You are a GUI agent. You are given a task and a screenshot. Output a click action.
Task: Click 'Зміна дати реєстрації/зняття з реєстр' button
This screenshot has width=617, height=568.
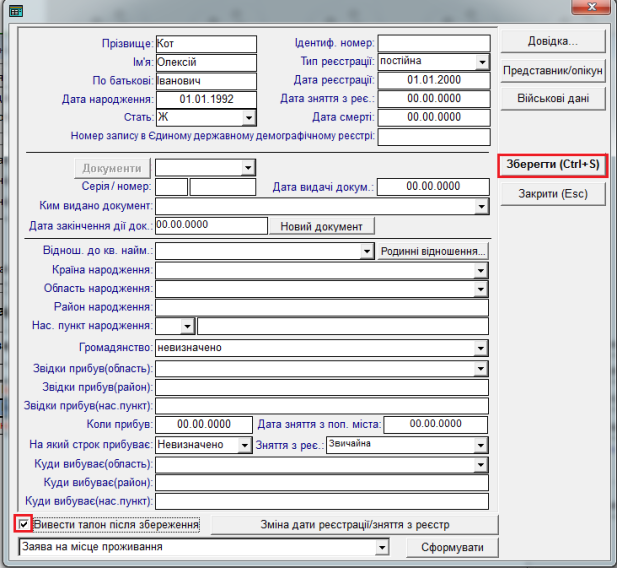pos(355,524)
